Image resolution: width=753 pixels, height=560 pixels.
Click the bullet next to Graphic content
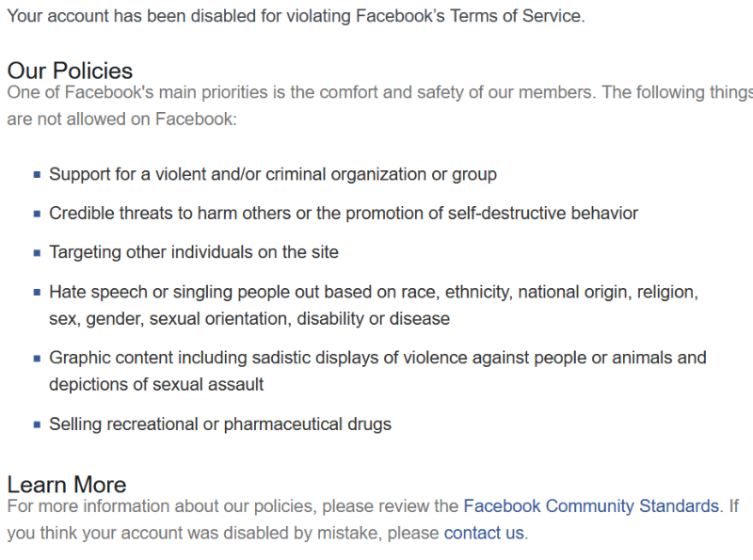click(x=37, y=359)
